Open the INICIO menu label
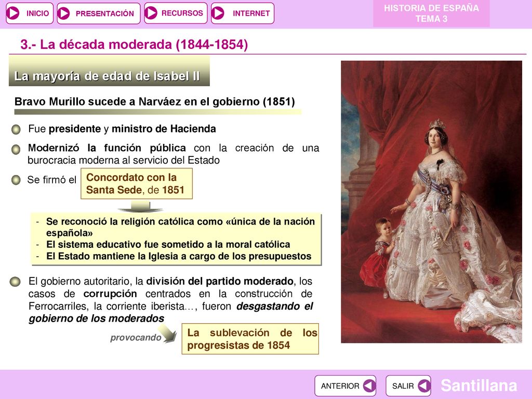This screenshot has height=399, width=532. [37, 13]
